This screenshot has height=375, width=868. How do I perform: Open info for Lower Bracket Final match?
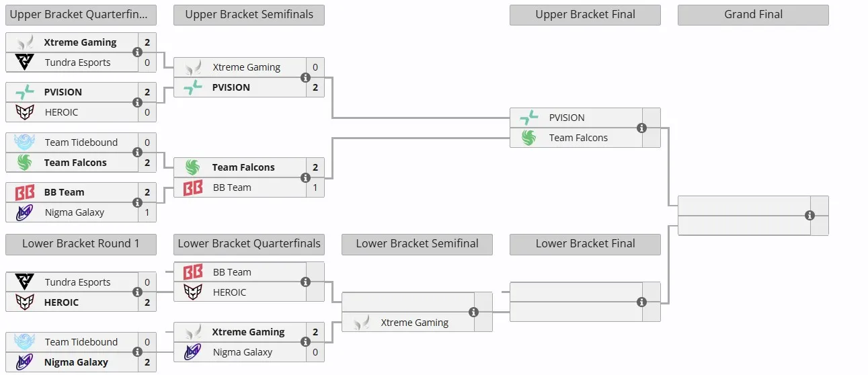pyautogui.click(x=641, y=302)
